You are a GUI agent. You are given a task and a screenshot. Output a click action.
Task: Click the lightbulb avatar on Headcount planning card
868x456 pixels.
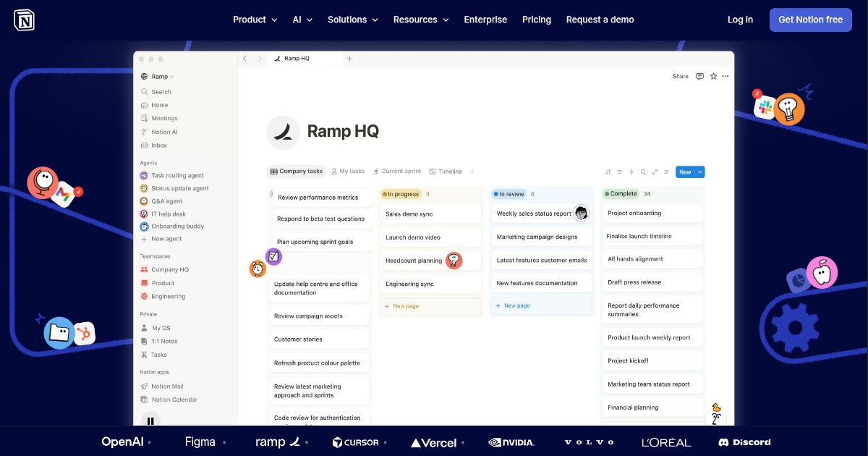point(454,261)
